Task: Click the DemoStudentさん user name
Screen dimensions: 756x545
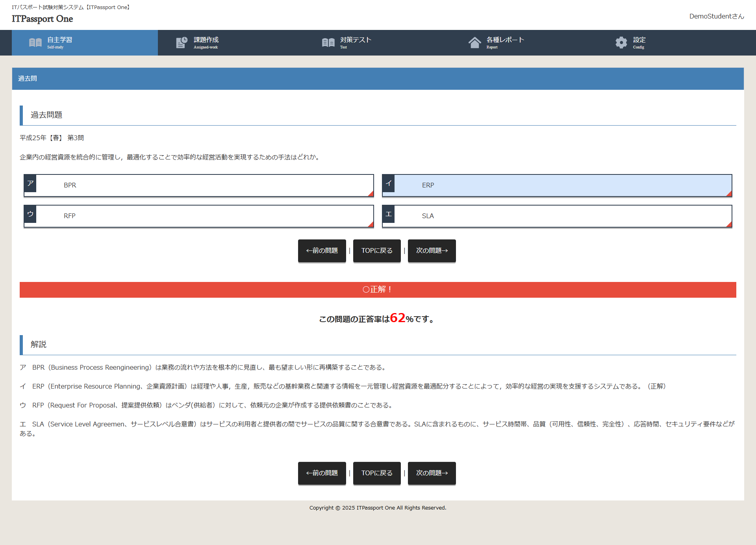Action: click(716, 16)
